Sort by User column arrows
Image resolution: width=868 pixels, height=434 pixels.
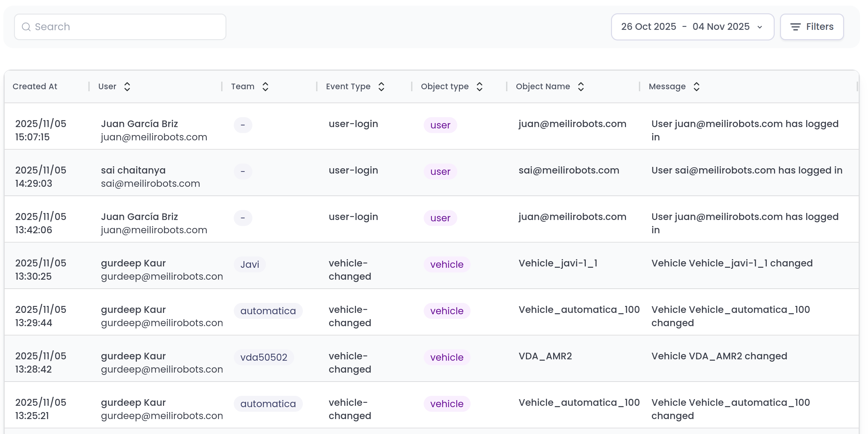tap(127, 87)
